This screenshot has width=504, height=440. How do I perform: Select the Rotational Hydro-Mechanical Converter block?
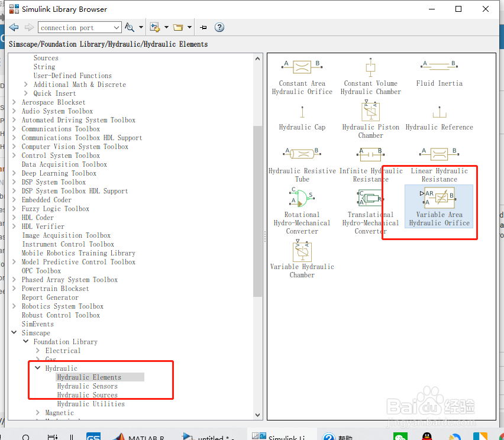[x=302, y=210]
